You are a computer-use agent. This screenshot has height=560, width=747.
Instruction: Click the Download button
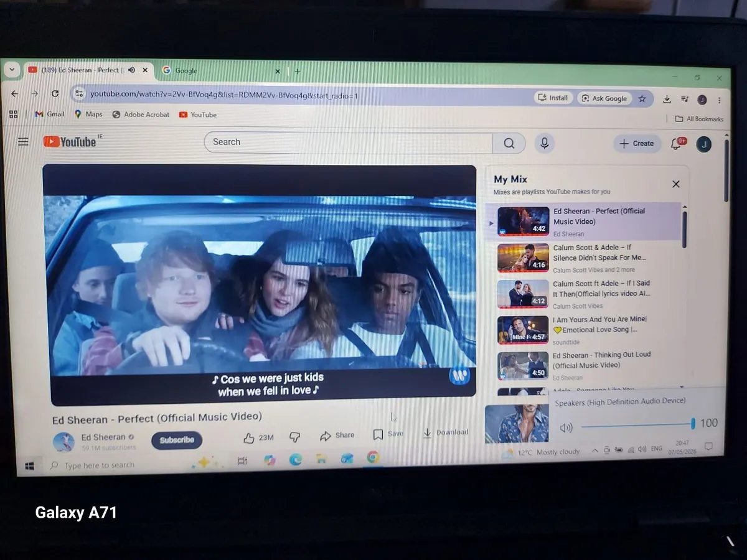(446, 432)
